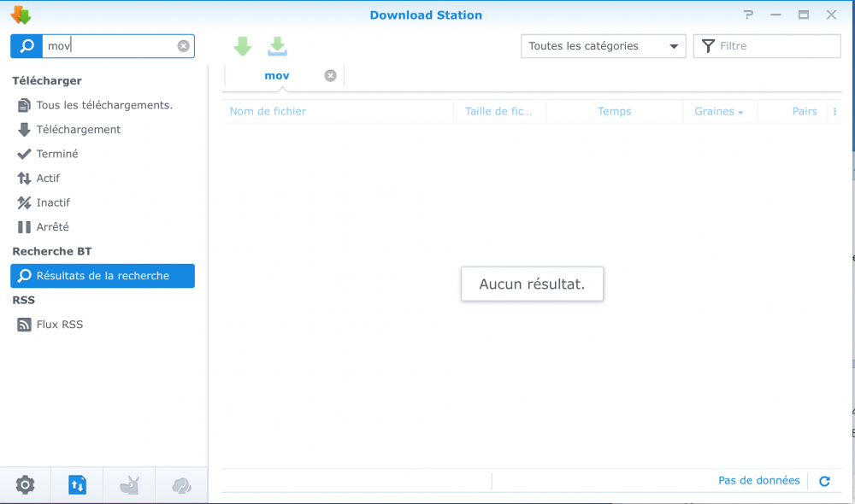
Task: Clear the search box text
Action: [x=183, y=46]
